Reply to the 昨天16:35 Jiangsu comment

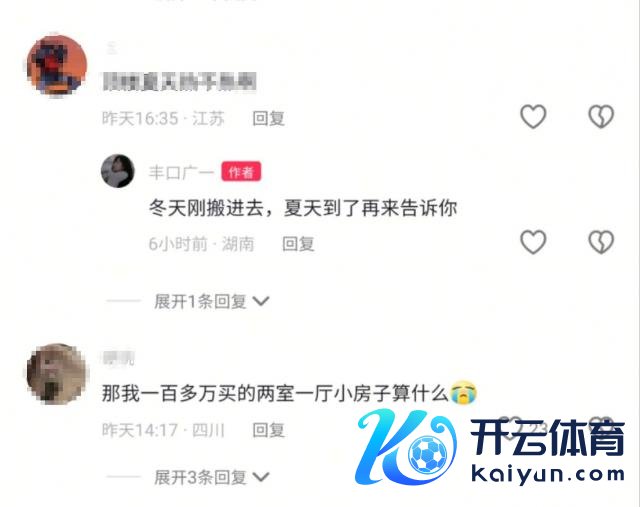pyautogui.click(x=268, y=118)
